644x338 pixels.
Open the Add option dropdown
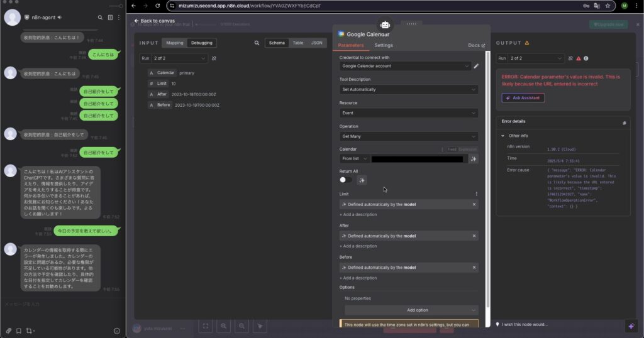(411, 310)
